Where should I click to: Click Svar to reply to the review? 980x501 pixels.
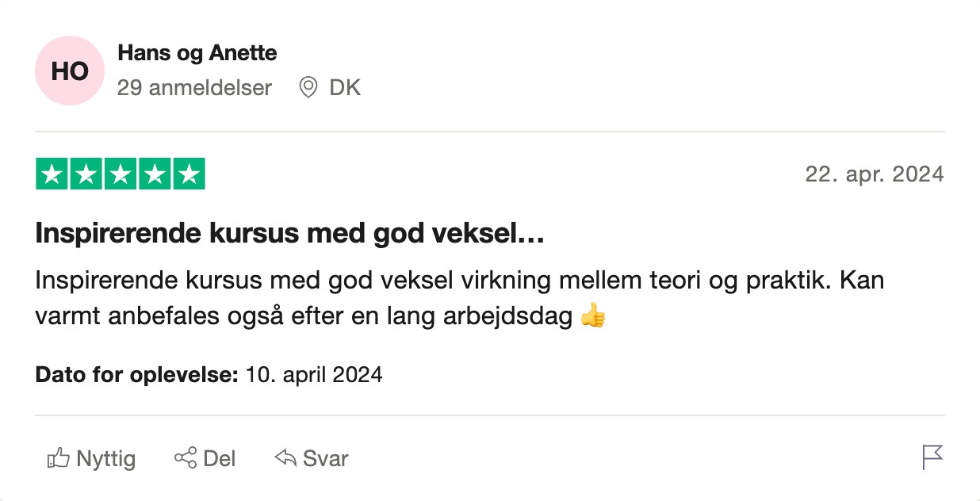(324, 458)
